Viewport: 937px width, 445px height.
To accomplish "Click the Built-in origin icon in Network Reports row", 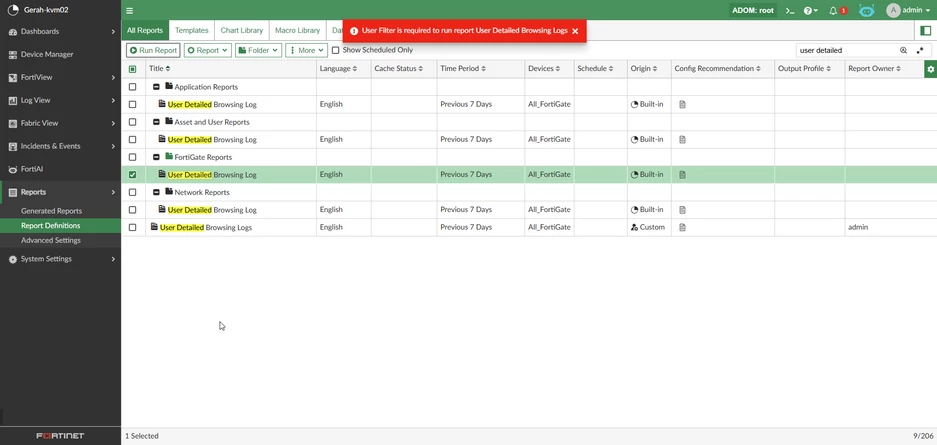I will point(634,210).
